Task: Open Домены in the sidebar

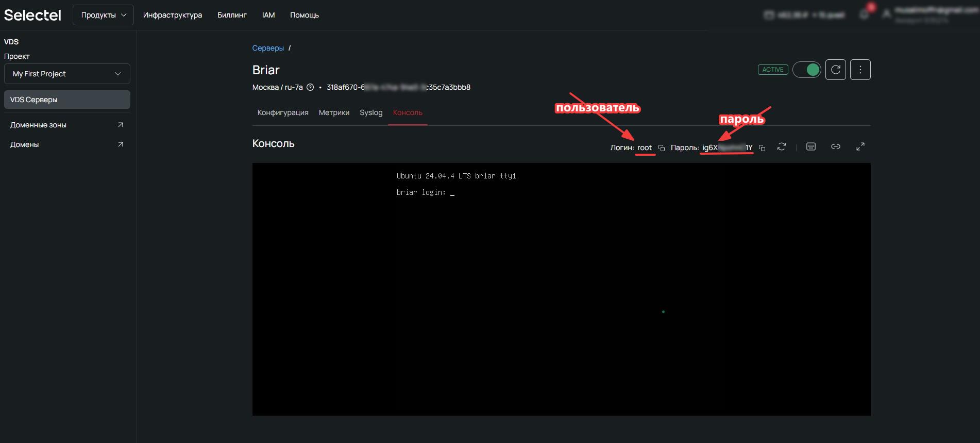Action: click(67, 144)
